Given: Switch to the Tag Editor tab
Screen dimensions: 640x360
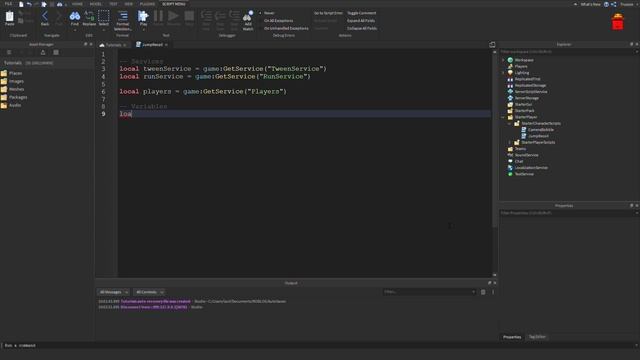Looking at the screenshot, I should pyautogui.click(x=537, y=337).
